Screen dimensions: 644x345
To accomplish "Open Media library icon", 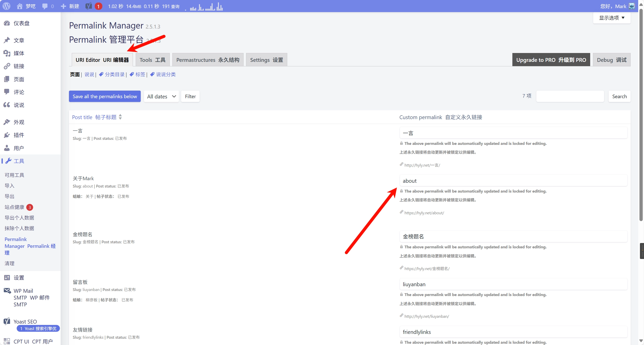I will point(7,53).
